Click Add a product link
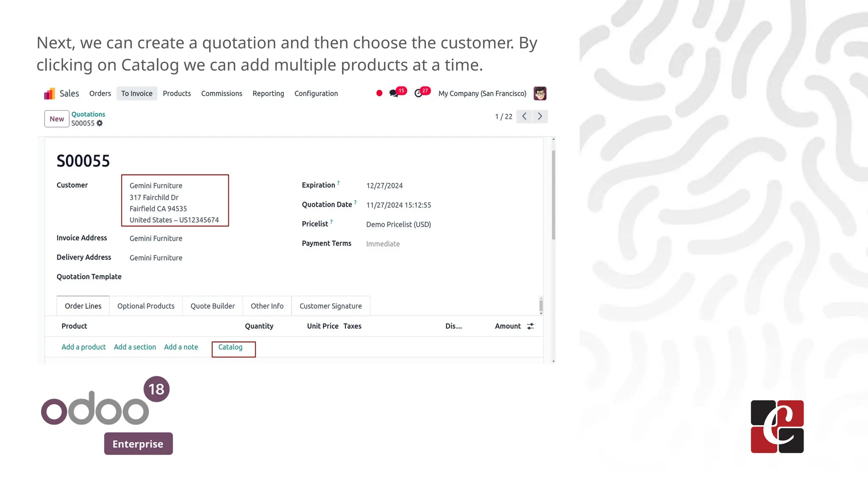The image size is (868, 488). coord(83,347)
